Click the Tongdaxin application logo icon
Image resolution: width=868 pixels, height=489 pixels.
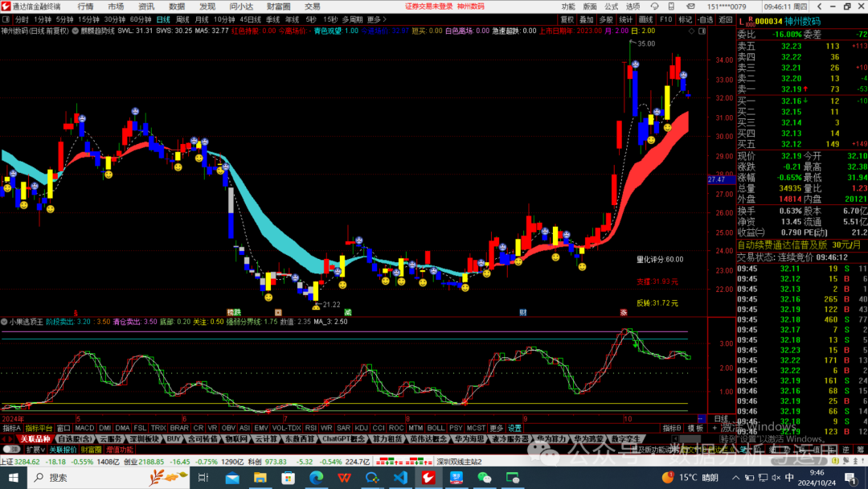click(6, 6)
